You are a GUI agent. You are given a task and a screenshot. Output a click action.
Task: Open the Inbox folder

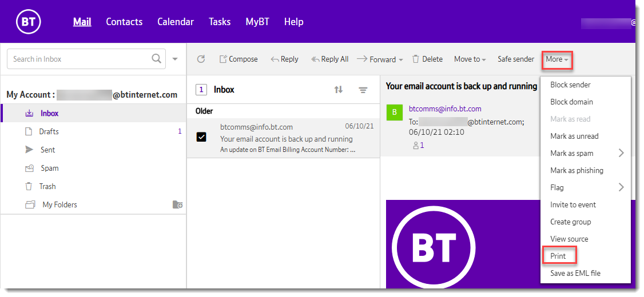(94, 113)
